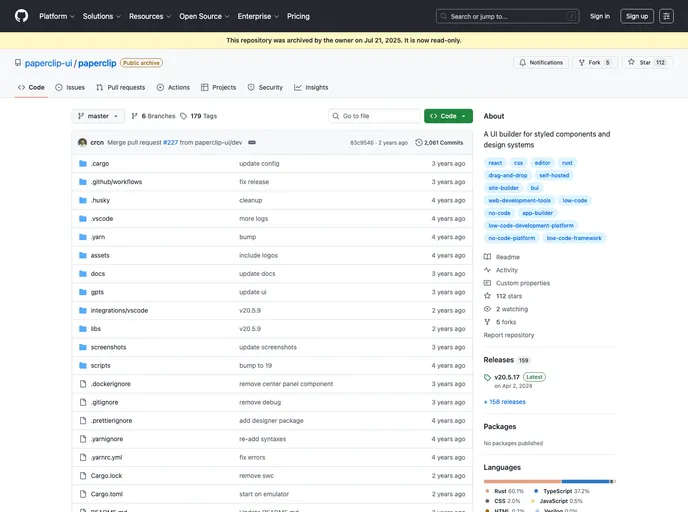Click the Notifications bell button
Screen dimensions: 688x512
tap(540, 62)
